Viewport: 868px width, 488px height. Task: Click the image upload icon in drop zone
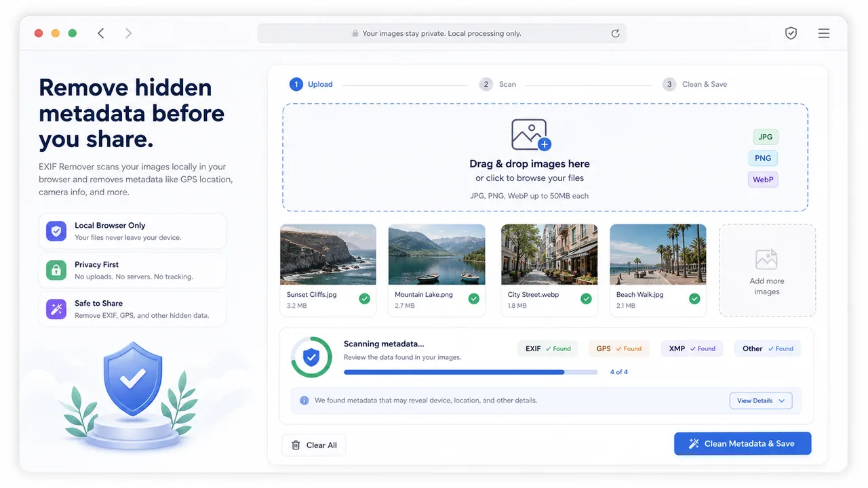pos(530,135)
